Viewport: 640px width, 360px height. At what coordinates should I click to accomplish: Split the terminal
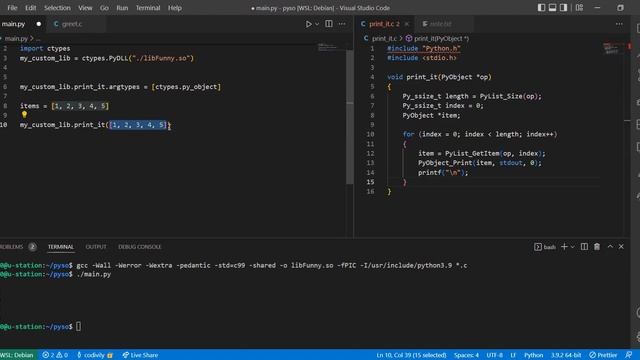pyautogui.click(x=584, y=247)
